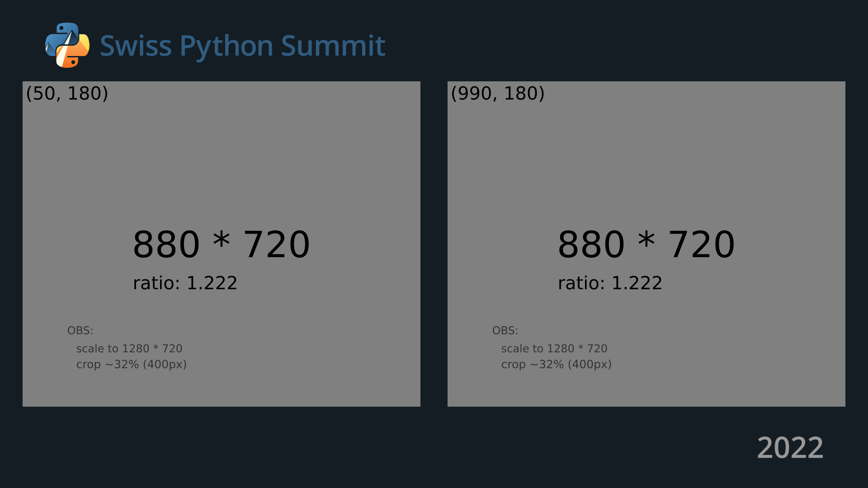Click the left panel's 880 * 720 text
The image size is (868, 488).
coord(221,244)
